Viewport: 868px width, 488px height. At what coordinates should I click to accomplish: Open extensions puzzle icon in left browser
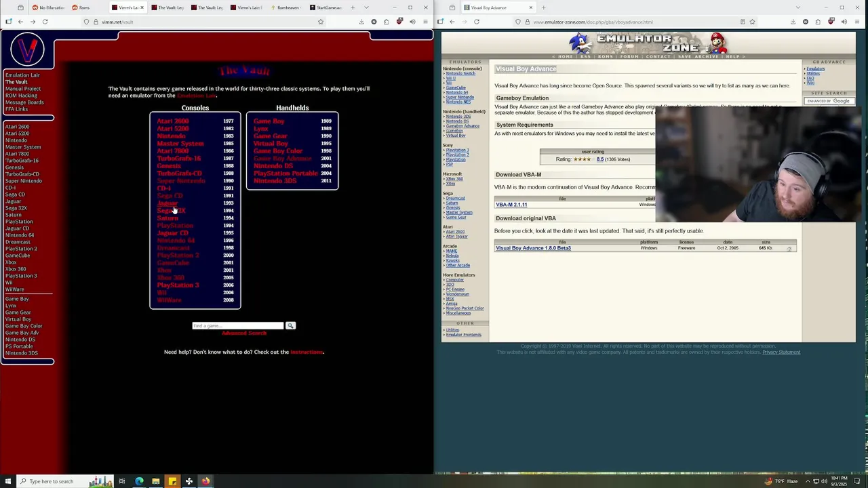click(x=387, y=22)
